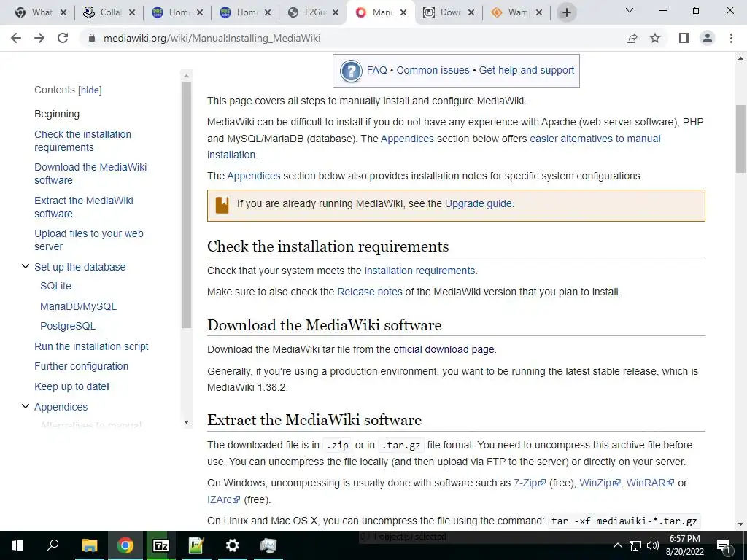Click the Beginning entry in contents

tap(57, 114)
